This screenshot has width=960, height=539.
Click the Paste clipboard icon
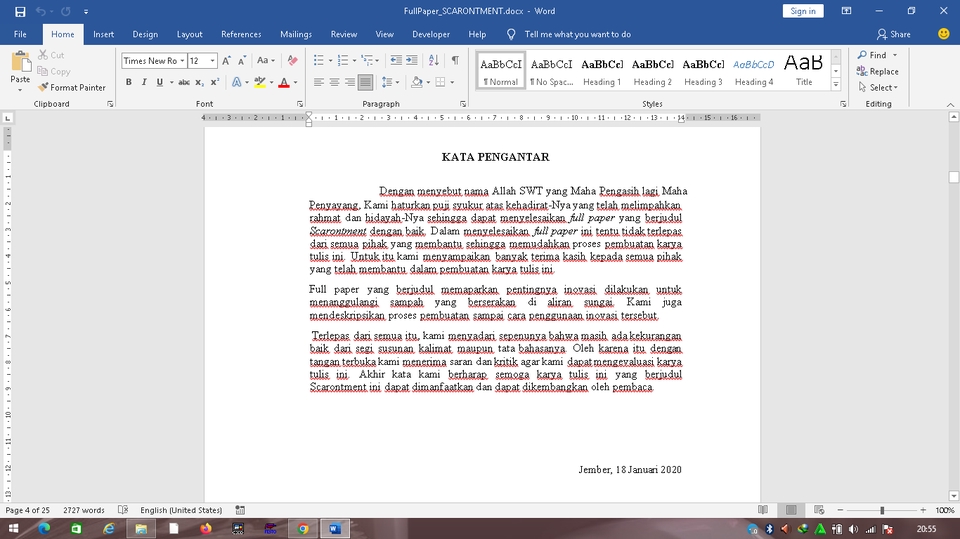(x=20, y=62)
